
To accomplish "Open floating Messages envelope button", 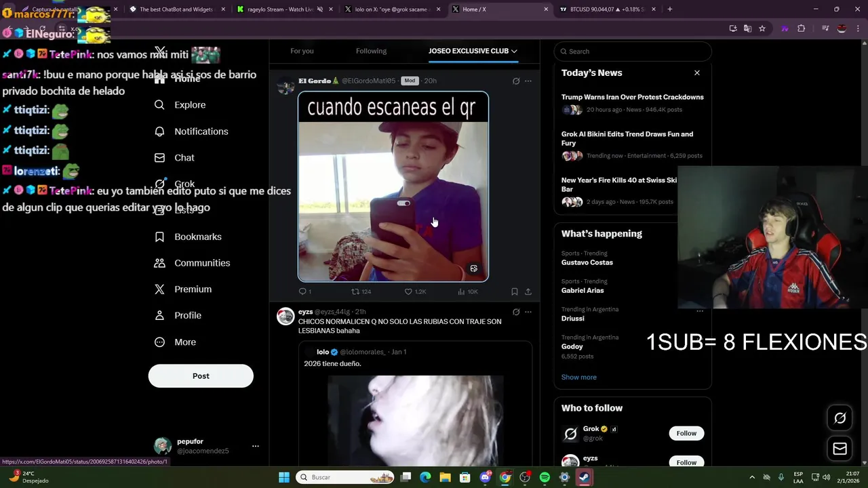I will [x=840, y=449].
